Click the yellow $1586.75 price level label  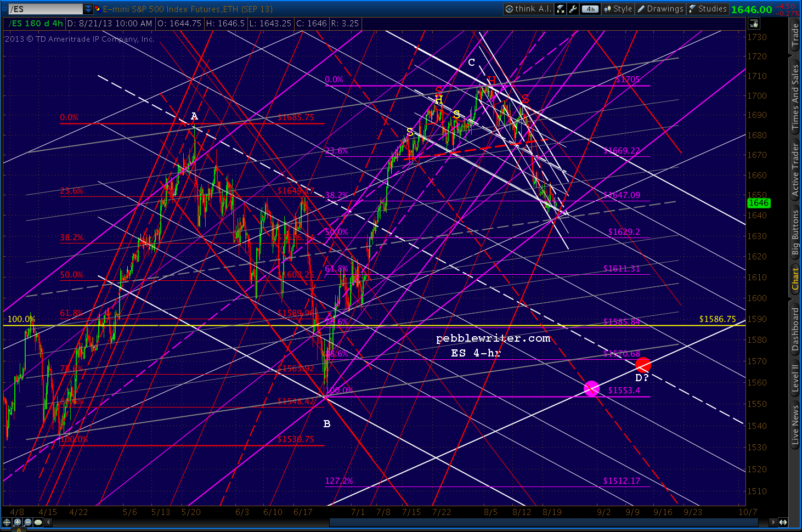(x=718, y=319)
